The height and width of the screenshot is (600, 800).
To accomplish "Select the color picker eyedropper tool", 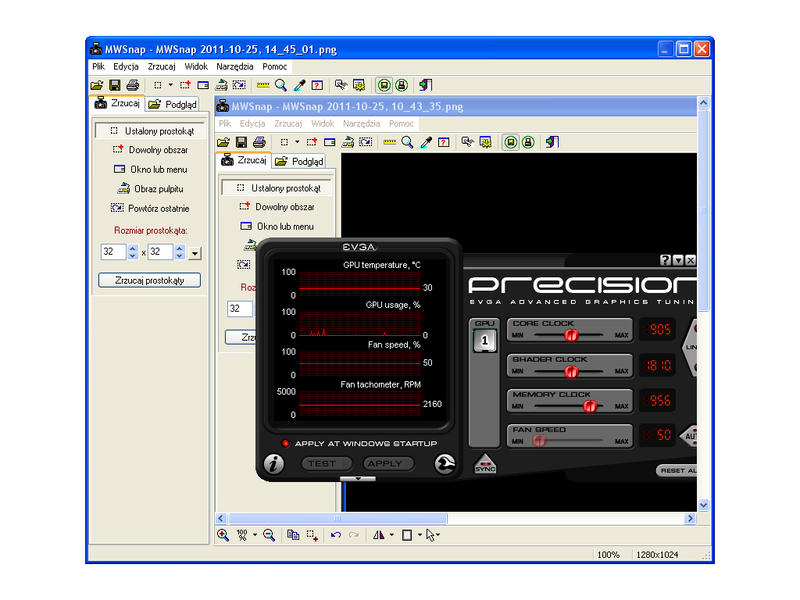I will (x=299, y=85).
